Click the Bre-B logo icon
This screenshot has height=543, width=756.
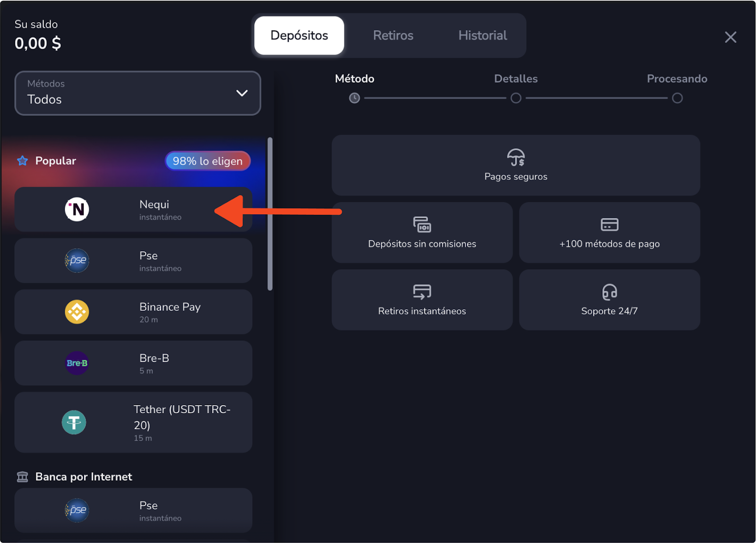[x=77, y=363]
